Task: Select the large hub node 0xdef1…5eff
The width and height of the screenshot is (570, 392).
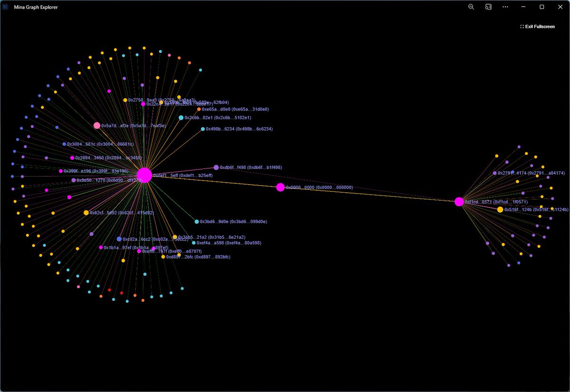Action: point(144,175)
